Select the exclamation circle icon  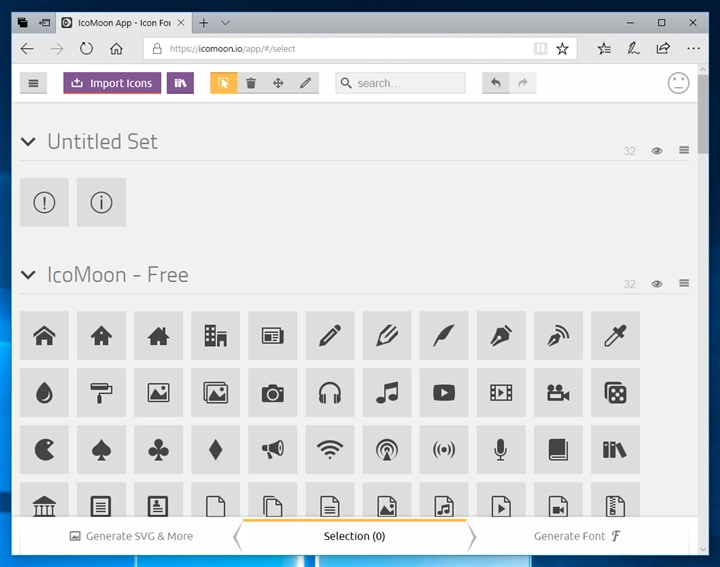pyautogui.click(x=45, y=202)
